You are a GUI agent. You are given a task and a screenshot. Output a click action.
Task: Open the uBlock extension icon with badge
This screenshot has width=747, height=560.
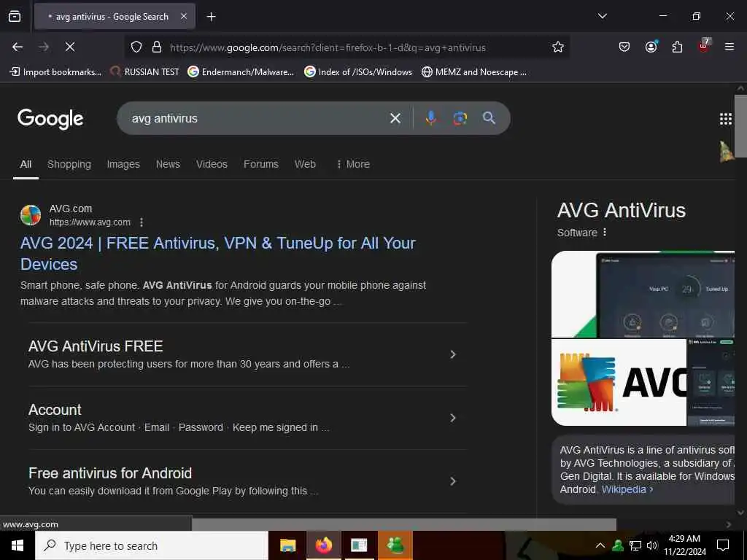tap(704, 46)
